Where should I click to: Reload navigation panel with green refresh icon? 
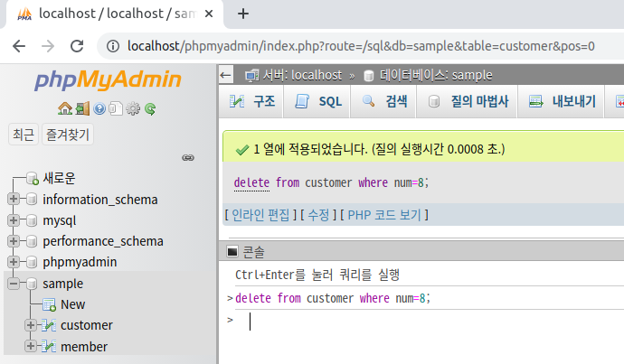(150, 108)
